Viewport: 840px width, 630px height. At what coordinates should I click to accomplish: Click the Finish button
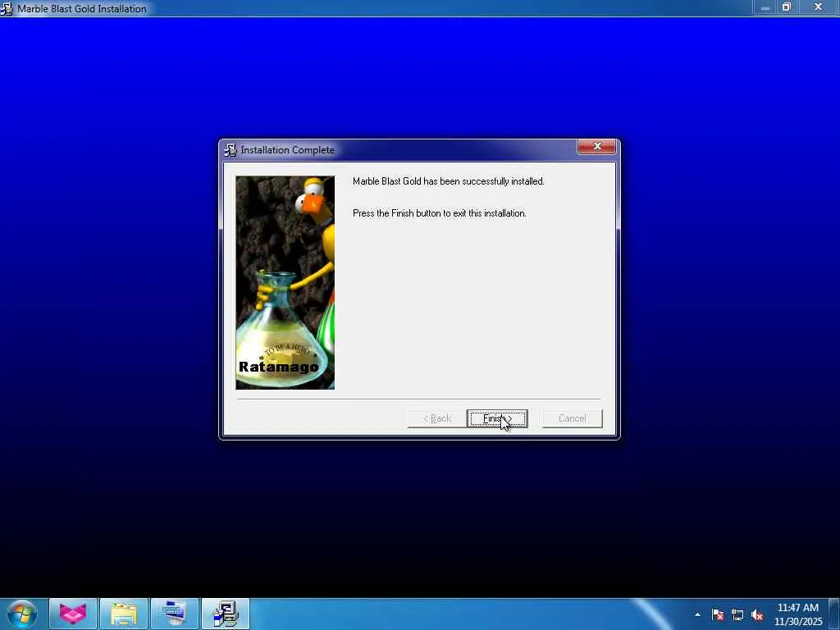click(x=497, y=418)
